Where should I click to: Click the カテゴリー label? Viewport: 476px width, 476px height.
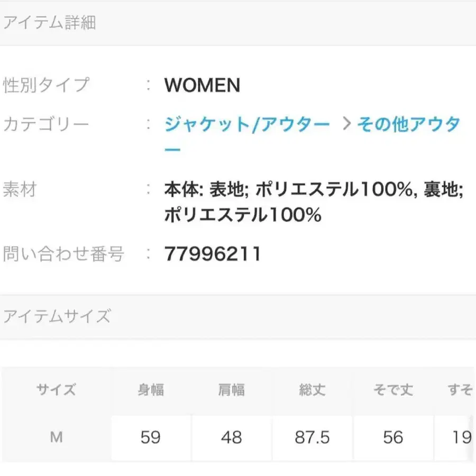point(47,125)
